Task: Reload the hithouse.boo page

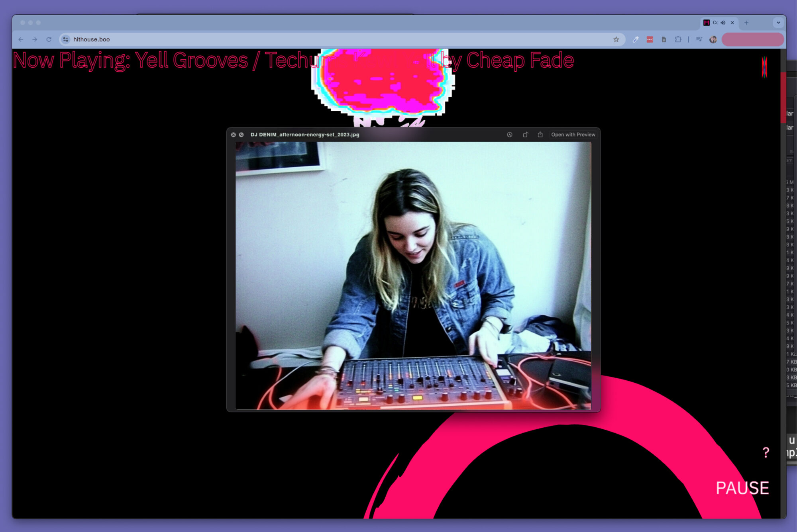Action: point(49,39)
